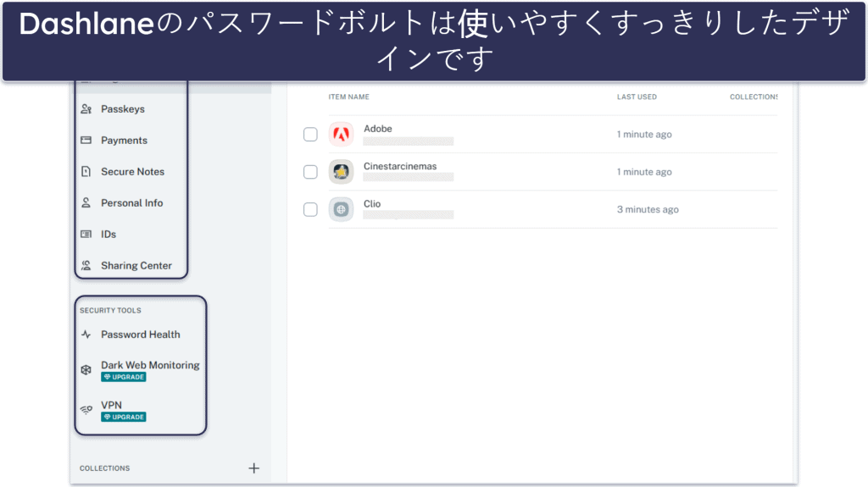Open Password Health tool
The width and height of the screenshot is (868, 487).
point(140,335)
